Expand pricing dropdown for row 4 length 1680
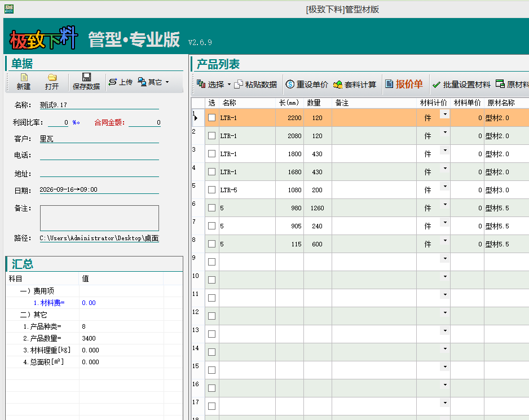Screen dimensions: 529x420 [x=445, y=169]
